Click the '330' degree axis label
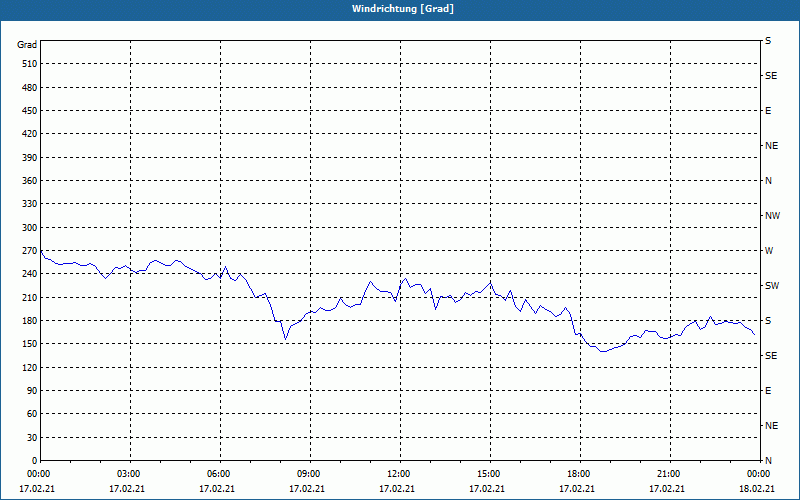The height and width of the screenshot is (500, 800). click(x=30, y=204)
